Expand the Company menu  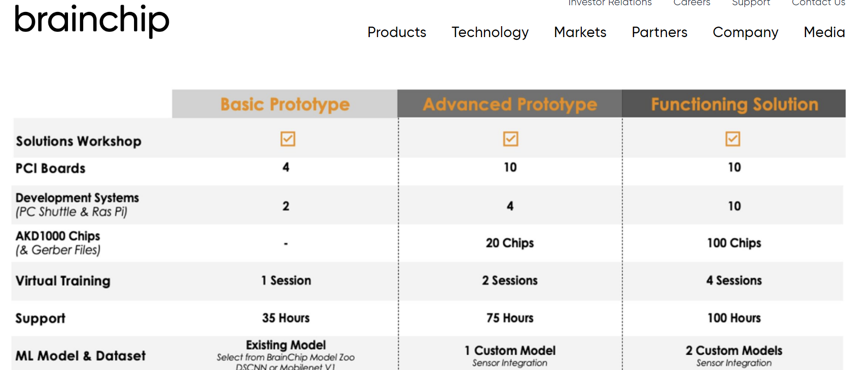tap(745, 32)
